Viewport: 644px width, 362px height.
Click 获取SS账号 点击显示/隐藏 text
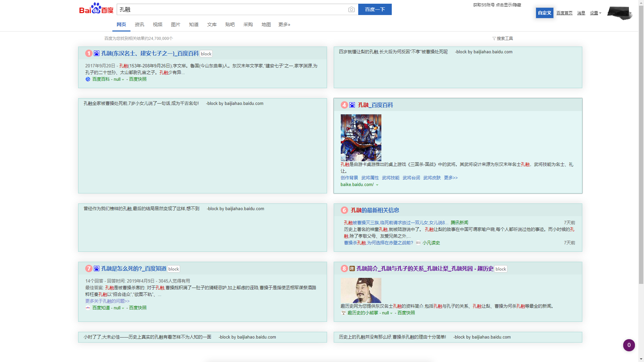(x=497, y=5)
